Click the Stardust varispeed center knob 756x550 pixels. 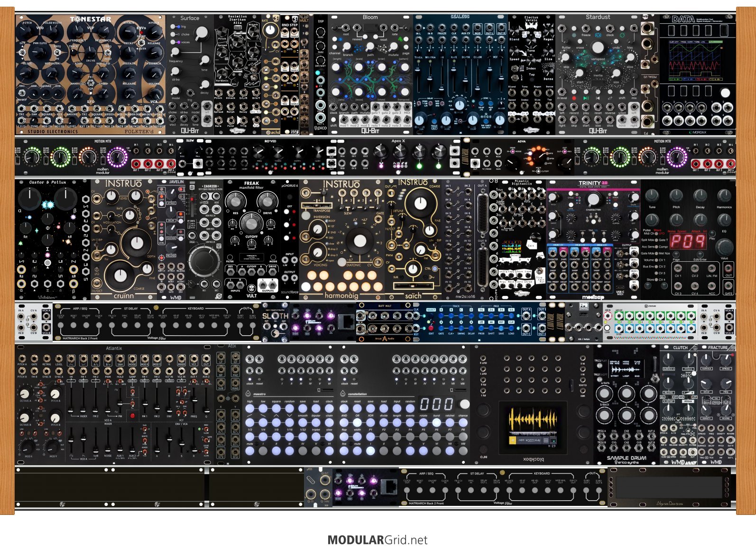click(598, 47)
